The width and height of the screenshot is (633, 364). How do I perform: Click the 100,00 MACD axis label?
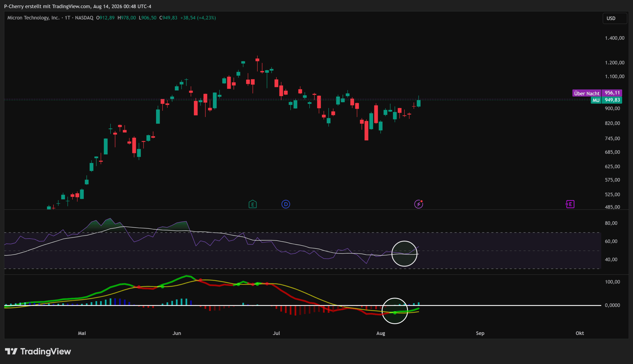click(x=612, y=282)
